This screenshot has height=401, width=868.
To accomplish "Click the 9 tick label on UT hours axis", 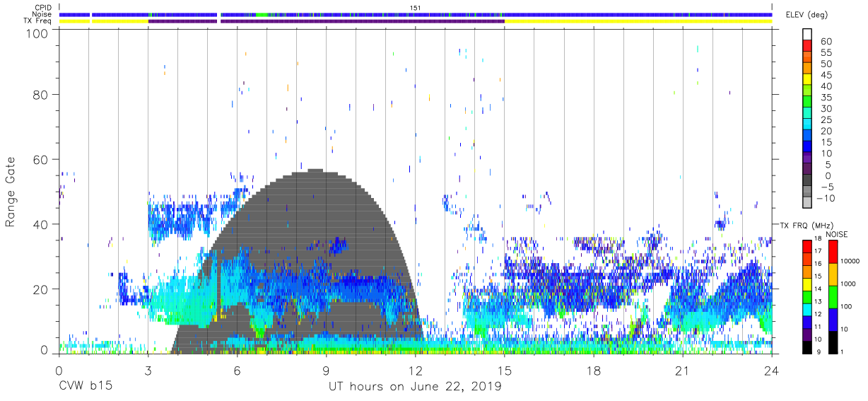I will (x=326, y=371).
